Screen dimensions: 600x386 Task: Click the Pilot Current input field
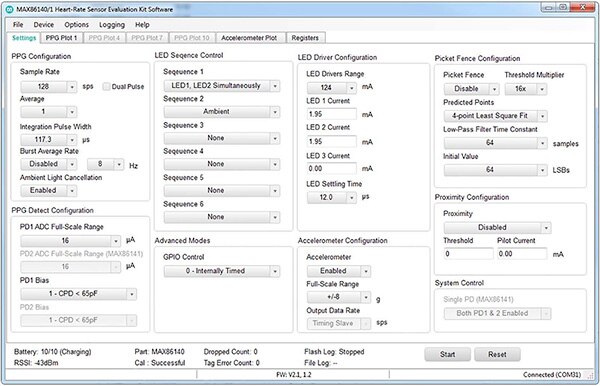[x=522, y=254]
